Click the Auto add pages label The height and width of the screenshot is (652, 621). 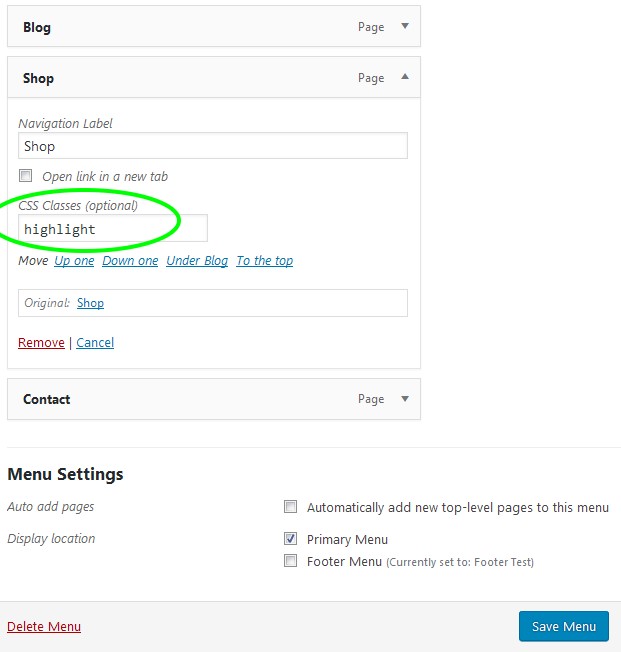tap(51, 506)
